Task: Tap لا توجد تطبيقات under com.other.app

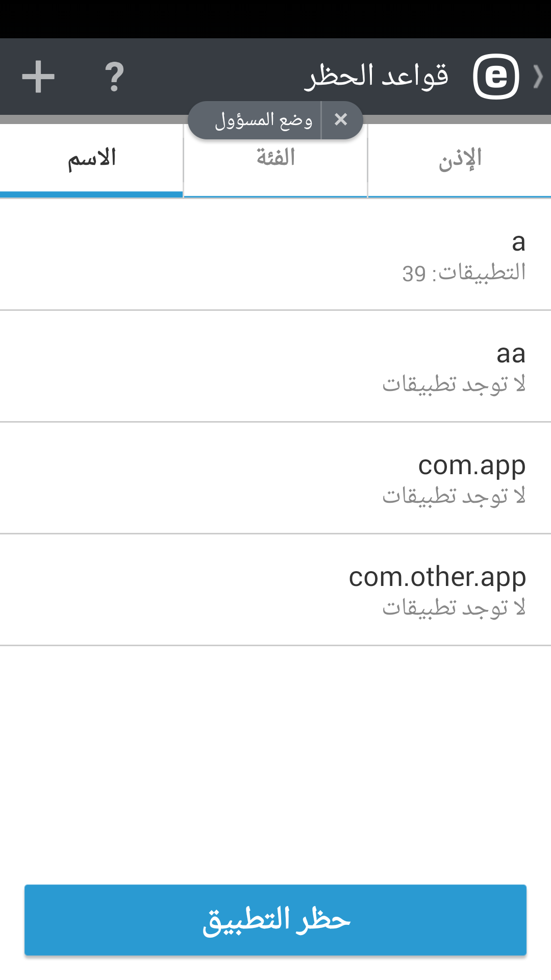Action: 454,608
